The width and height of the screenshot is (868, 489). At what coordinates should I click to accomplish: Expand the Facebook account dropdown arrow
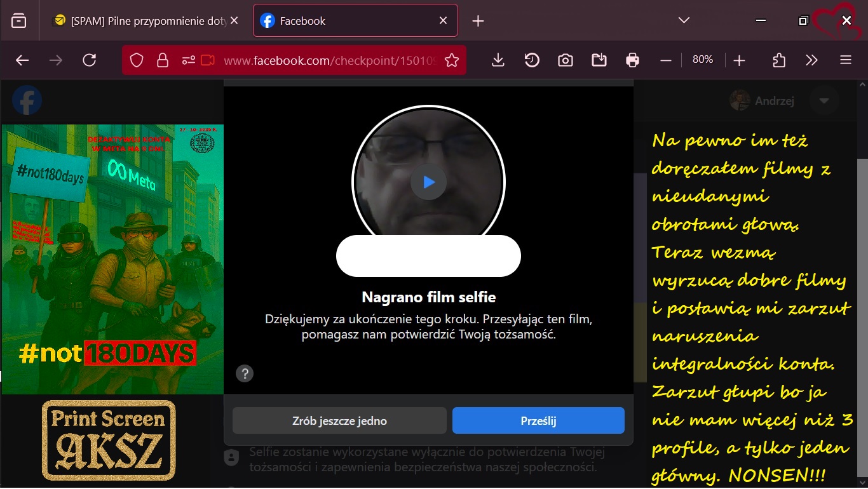(x=824, y=100)
